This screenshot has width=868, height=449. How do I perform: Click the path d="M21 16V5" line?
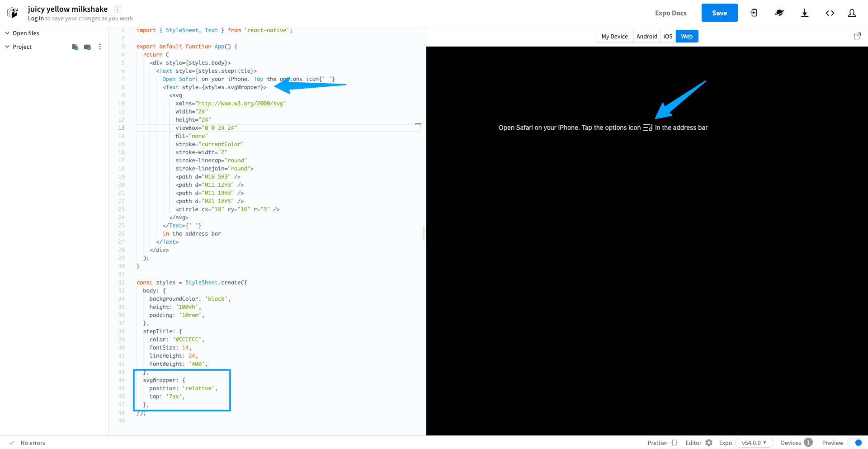(x=209, y=201)
